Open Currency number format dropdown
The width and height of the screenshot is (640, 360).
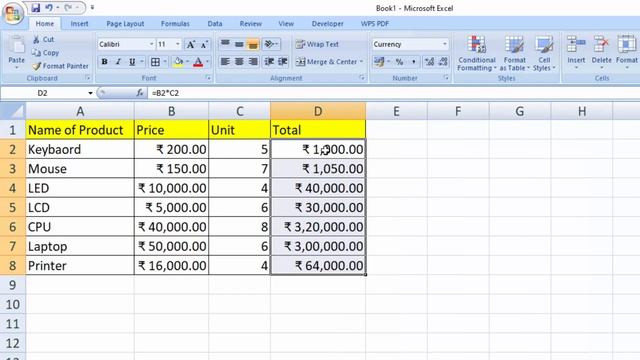coord(444,44)
